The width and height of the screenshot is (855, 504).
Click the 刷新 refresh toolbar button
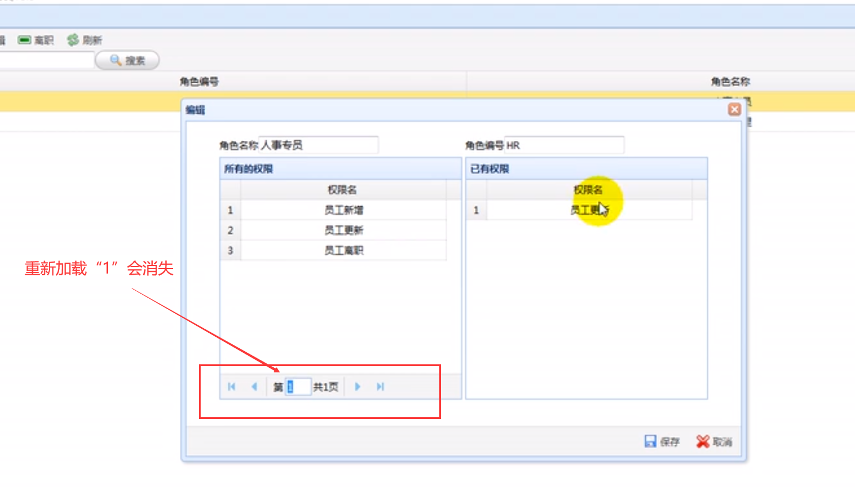coord(84,40)
